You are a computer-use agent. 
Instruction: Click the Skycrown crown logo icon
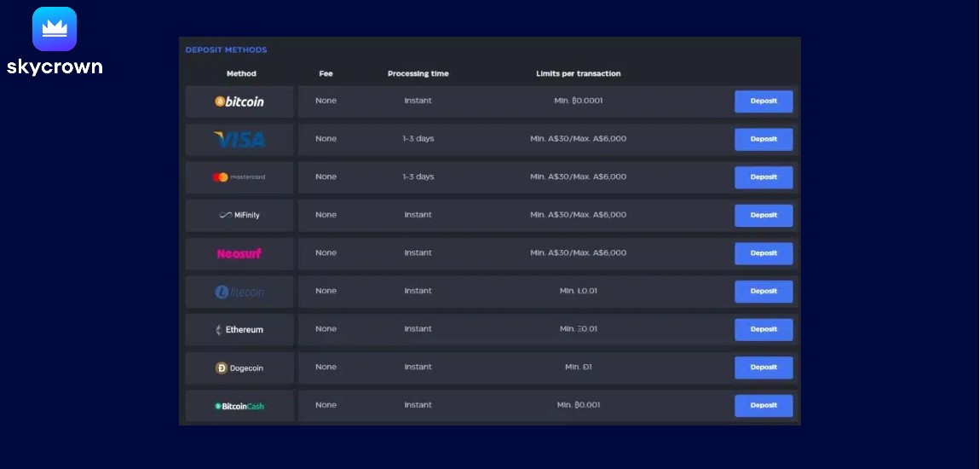(55, 29)
